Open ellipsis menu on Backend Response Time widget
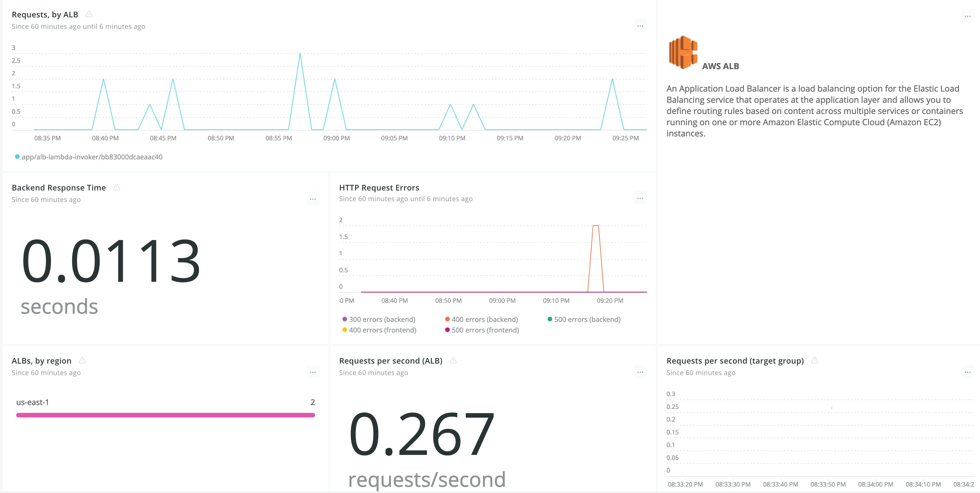The height and width of the screenshot is (493, 980). (312, 199)
